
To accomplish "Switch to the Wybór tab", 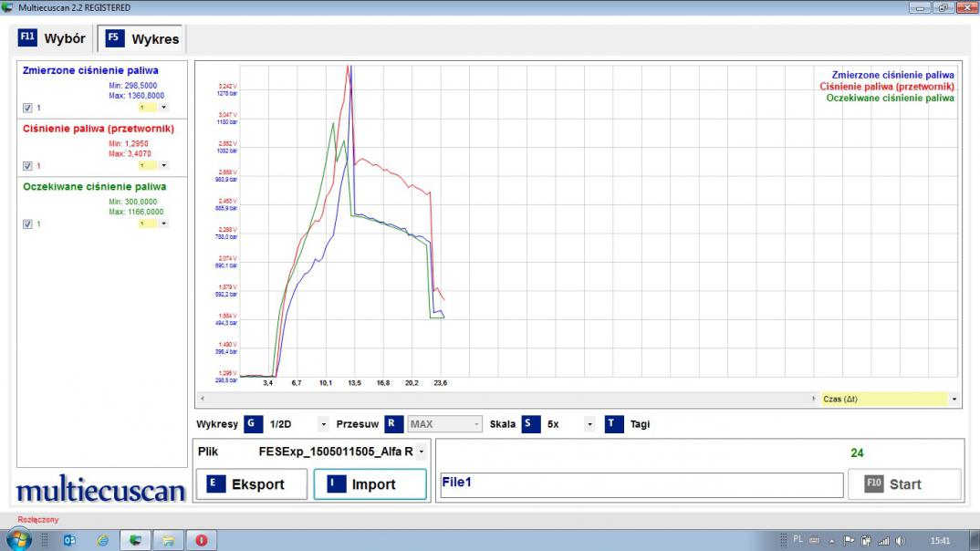I will (x=53, y=38).
